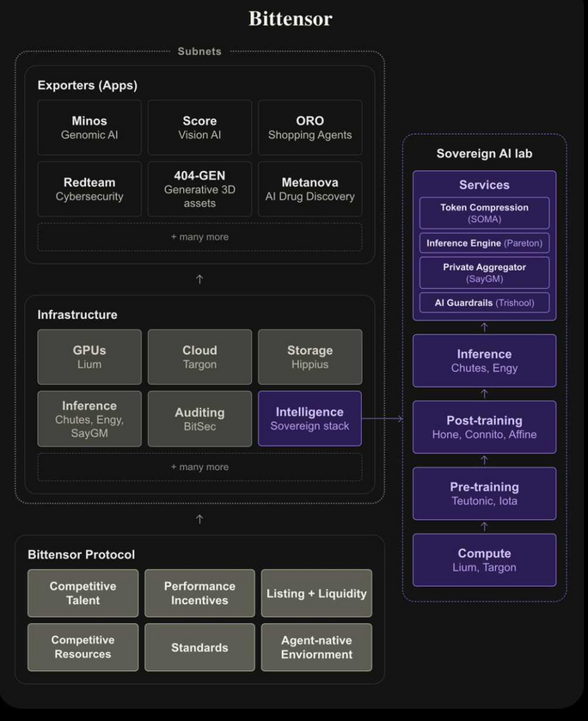Select Inference Engine (Pareton) service

point(485,243)
